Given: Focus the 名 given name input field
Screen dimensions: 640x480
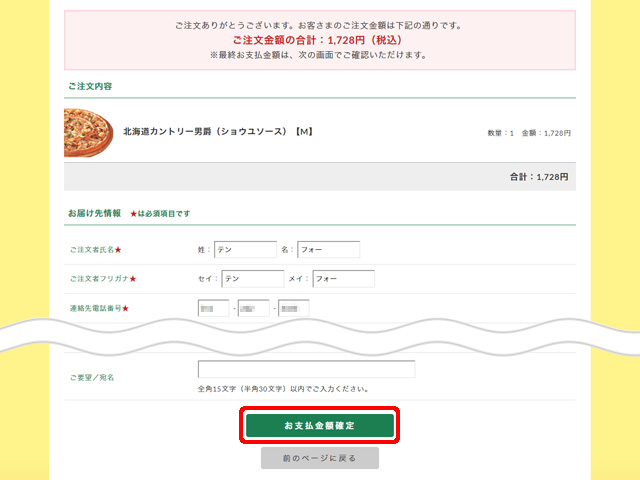Looking at the screenshot, I should pos(329,249).
